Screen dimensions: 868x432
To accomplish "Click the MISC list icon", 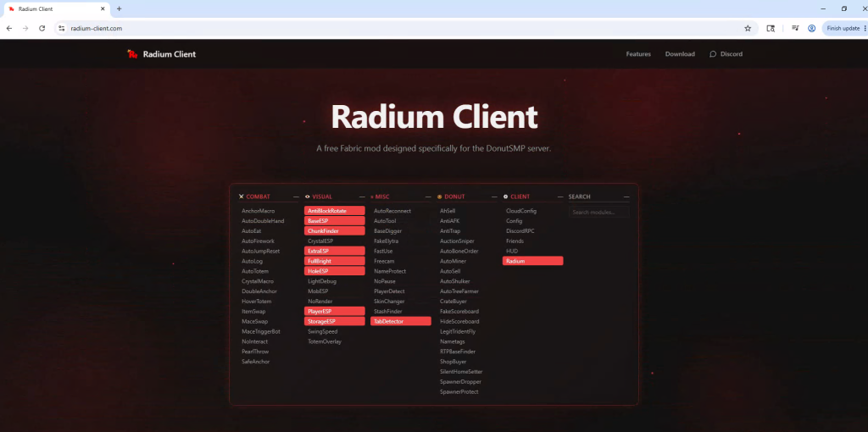I will 372,197.
